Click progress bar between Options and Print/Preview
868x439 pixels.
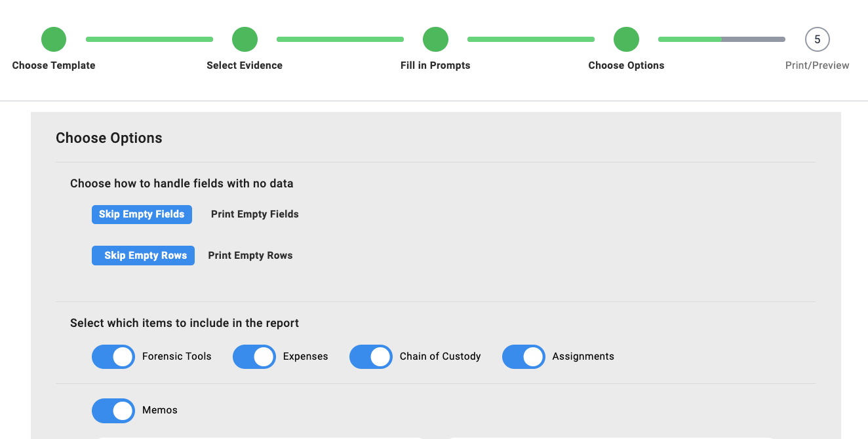722,39
